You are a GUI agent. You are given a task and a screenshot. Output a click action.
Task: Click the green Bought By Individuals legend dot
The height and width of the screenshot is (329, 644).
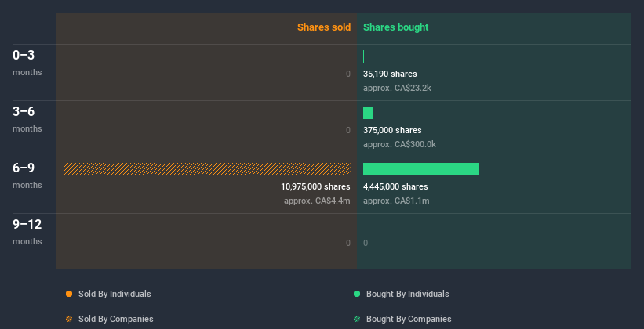click(x=357, y=294)
